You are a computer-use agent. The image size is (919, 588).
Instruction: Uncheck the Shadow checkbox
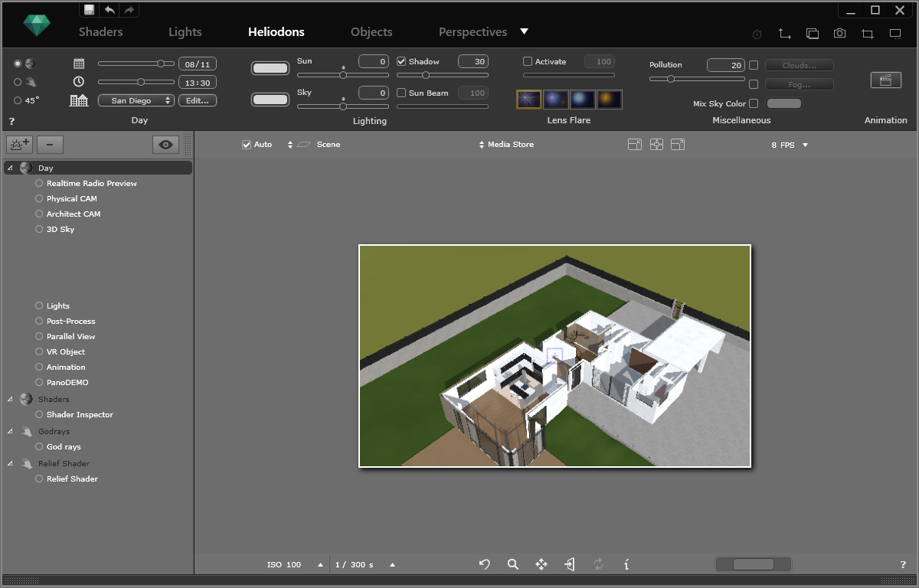(x=401, y=61)
